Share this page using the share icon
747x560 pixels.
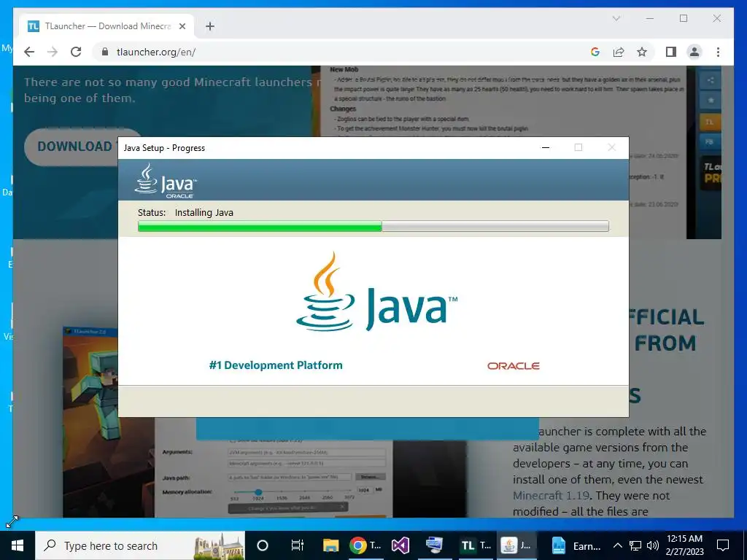(619, 52)
